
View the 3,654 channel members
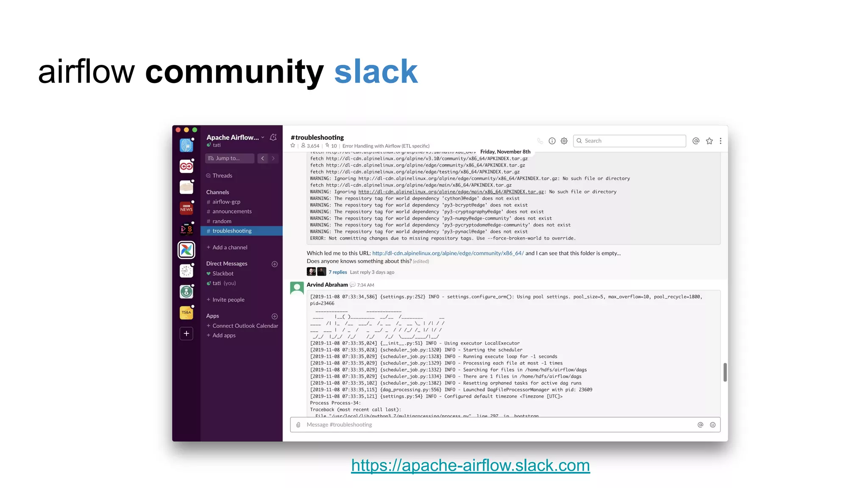coord(310,146)
